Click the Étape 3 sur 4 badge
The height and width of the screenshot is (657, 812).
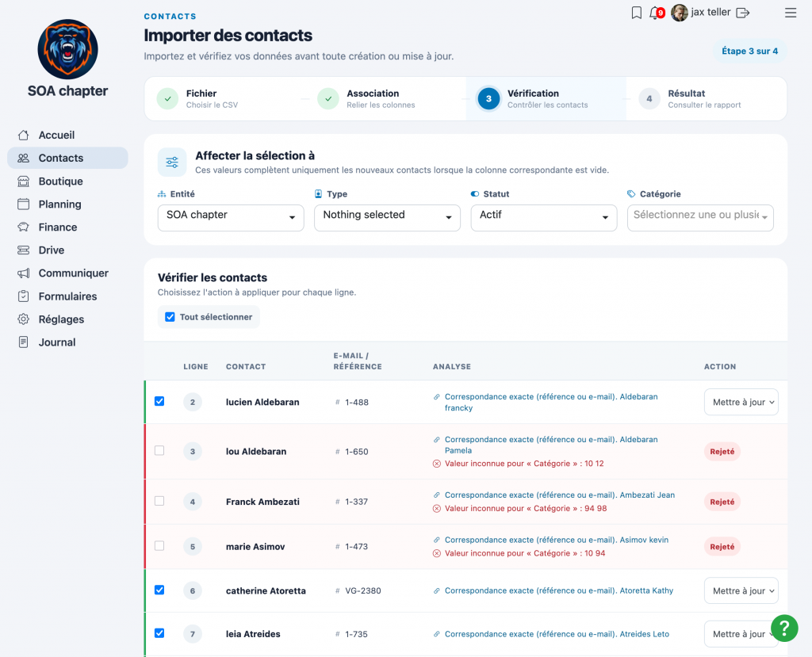tap(749, 52)
